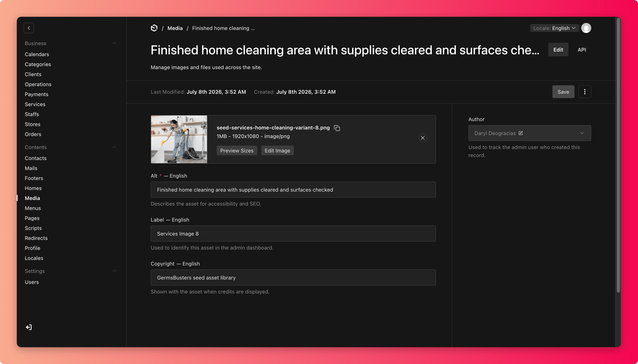Screen dimensions: 638x364
Task: Save the media document
Action: click(563, 92)
